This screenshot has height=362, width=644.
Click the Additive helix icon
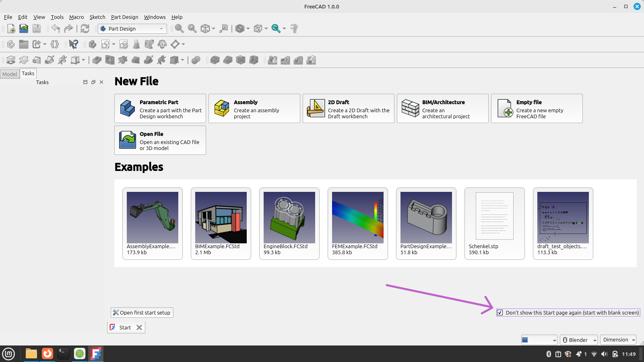(x=62, y=60)
